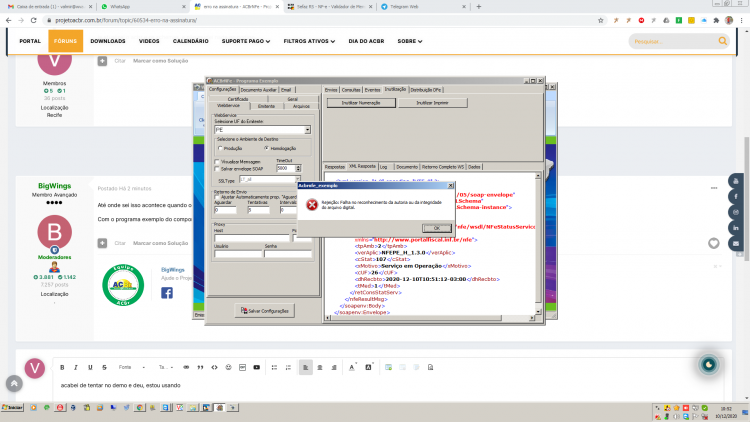The height and width of the screenshot is (422, 750).
Task: Open the PORTAL nav item
Action: (30, 41)
